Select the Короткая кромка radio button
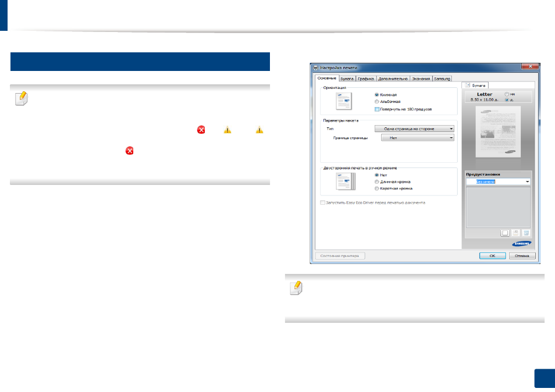The height and width of the screenshot is (392, 555). pos(377,188)
